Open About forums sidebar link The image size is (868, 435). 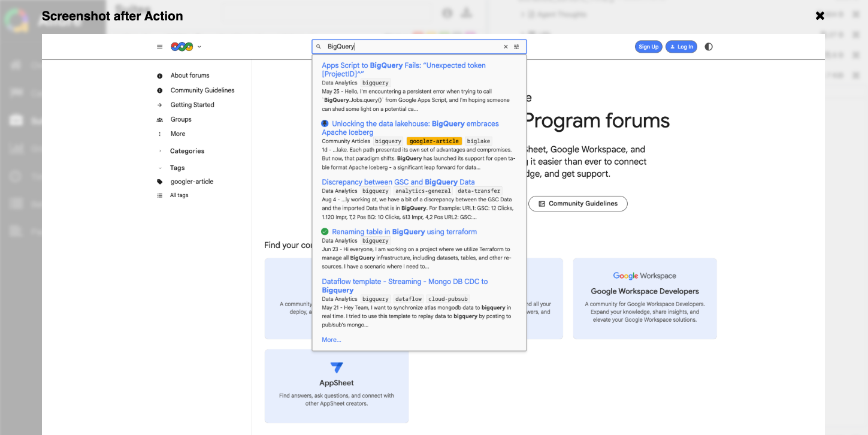click(190, 75)
